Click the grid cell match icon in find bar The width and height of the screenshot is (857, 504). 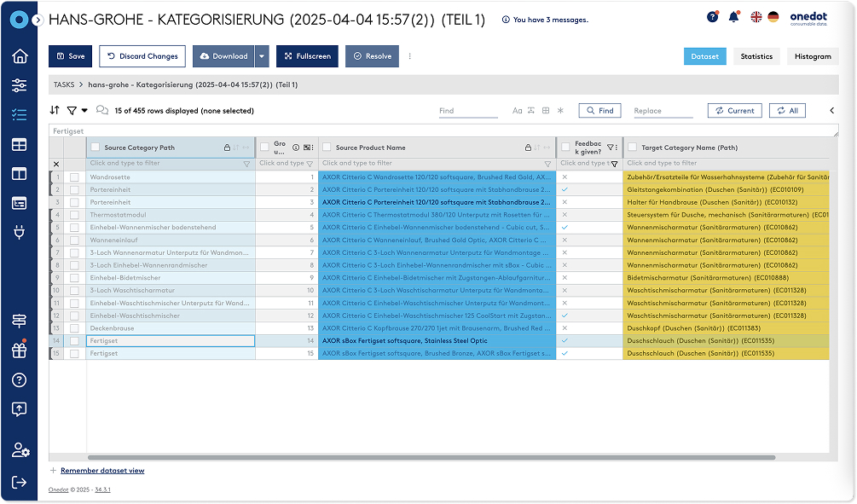pos(546,110)
